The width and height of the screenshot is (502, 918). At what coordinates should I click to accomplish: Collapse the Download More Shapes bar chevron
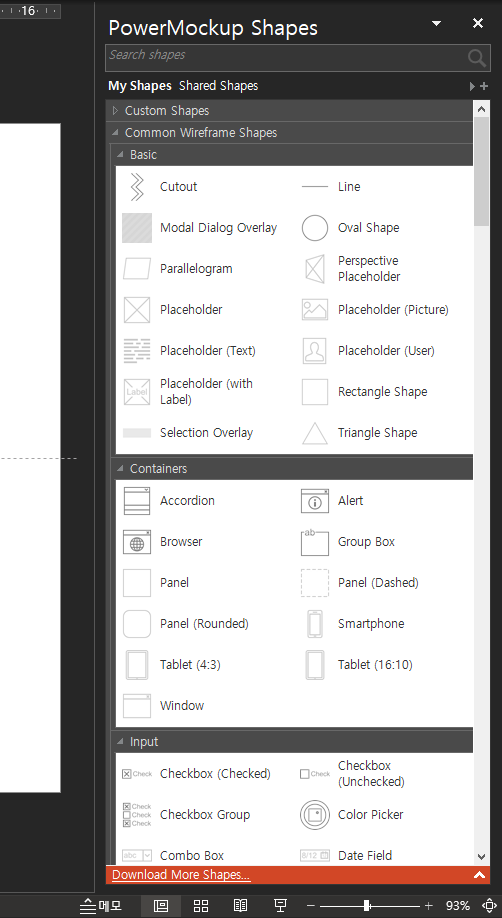[x=479, y=875]
